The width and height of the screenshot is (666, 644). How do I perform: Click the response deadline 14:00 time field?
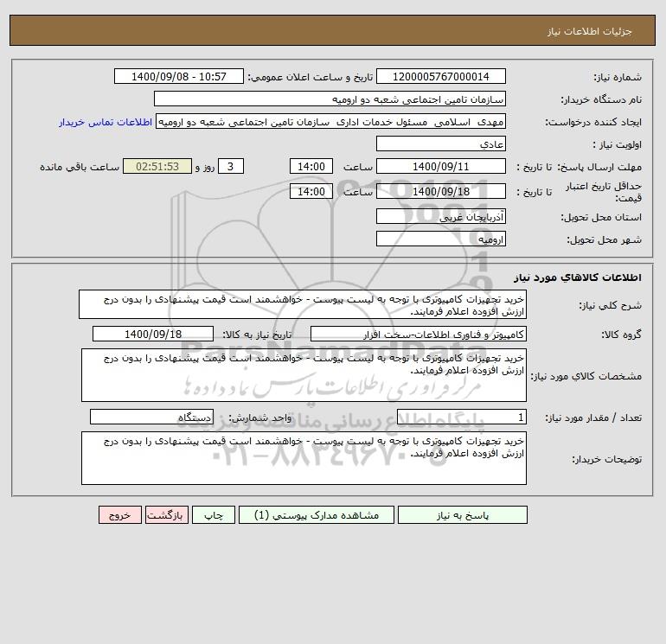[x=311, y=167]
